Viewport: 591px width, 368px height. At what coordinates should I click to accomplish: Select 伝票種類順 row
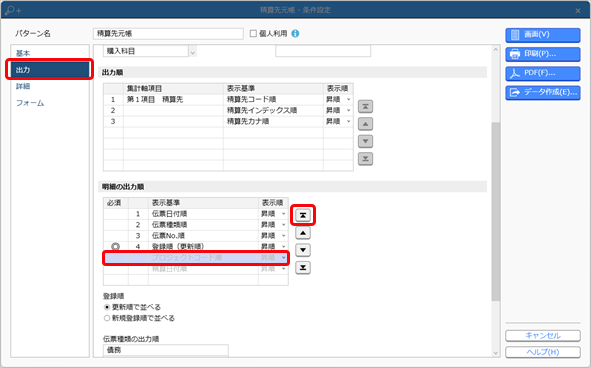tap(196, 225)
